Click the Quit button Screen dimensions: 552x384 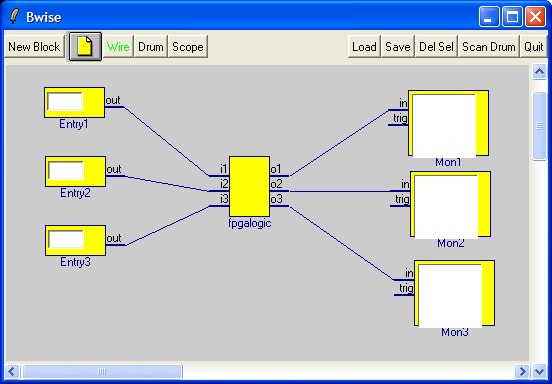(x=534, y=46)
